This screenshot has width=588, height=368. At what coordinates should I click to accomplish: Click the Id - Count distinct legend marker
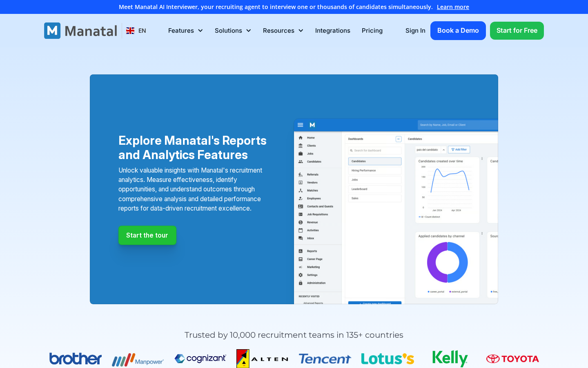[x=419, y=217]
